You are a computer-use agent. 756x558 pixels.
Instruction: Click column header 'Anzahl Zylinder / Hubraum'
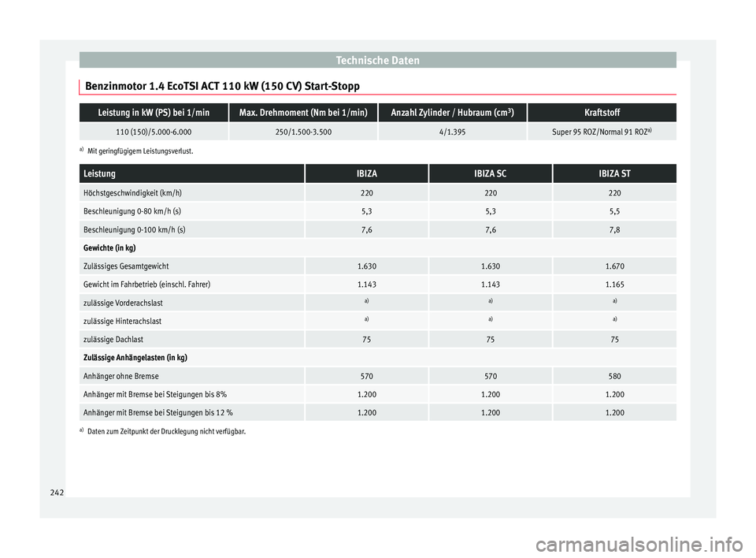coord(452,113)
